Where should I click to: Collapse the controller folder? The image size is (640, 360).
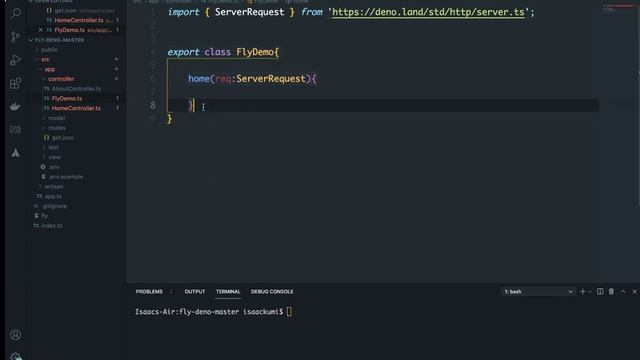pyautogui.click(x=61, y=79)
